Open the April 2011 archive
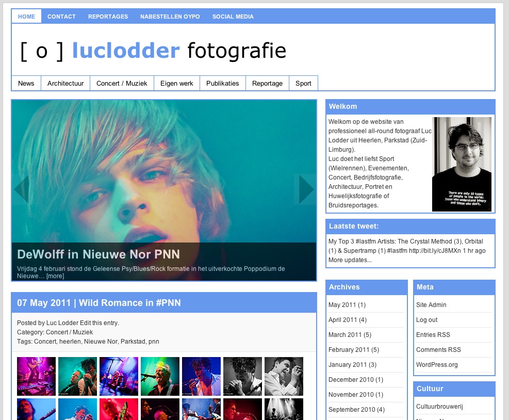The image size is (509, 420). [342, 320]
